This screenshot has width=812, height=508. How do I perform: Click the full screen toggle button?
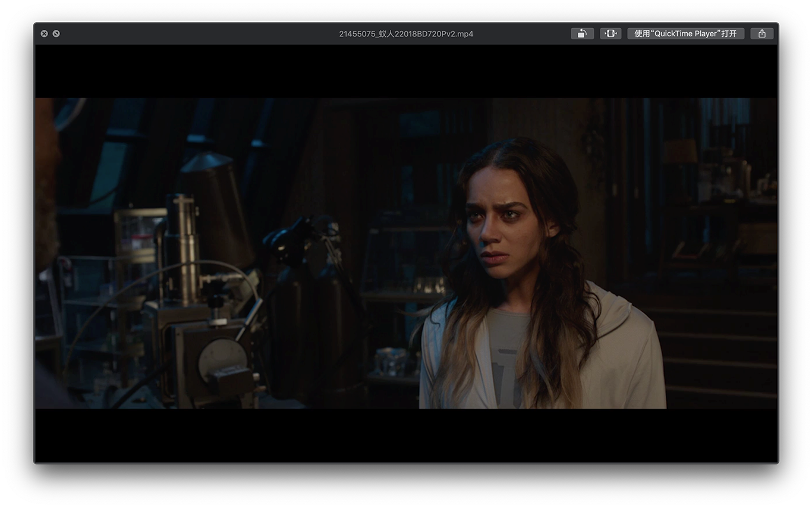pos(56,34)
